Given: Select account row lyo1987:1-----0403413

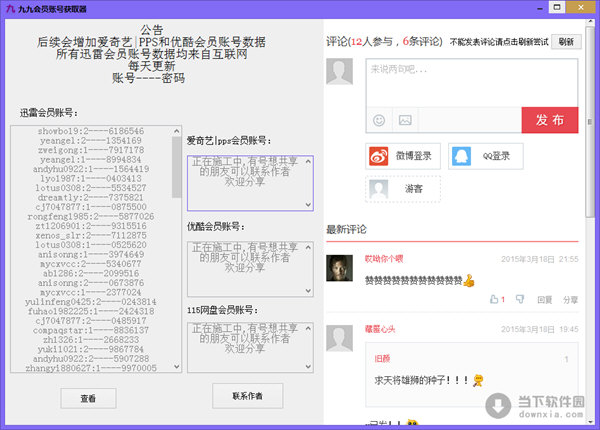Looking at the screenshot, I should click(x=91, y=179).
